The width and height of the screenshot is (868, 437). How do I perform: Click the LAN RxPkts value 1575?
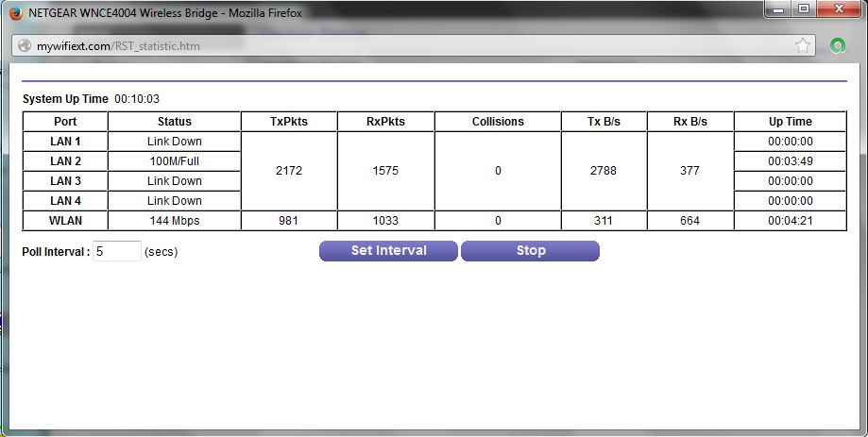click(x=385, y=171)
